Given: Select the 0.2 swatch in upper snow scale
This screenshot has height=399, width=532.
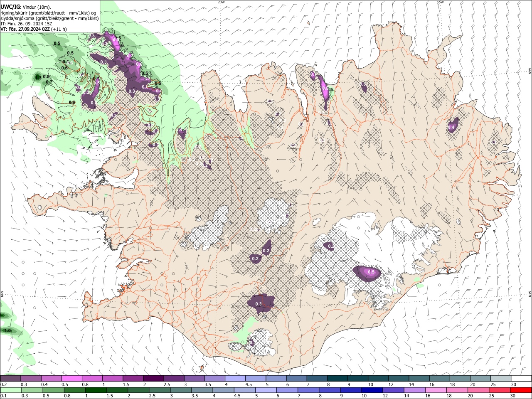Looking at the screenshot, I should [10, 378].
